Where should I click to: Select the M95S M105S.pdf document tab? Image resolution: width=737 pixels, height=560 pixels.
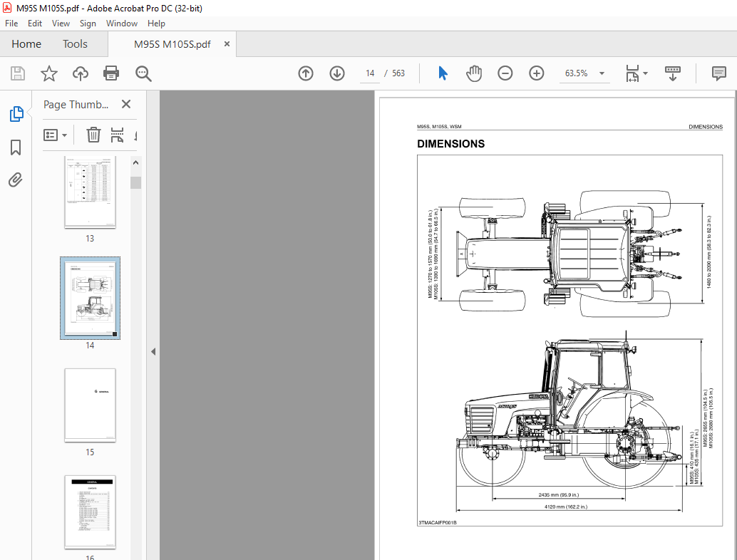click(x=172, y=44)
